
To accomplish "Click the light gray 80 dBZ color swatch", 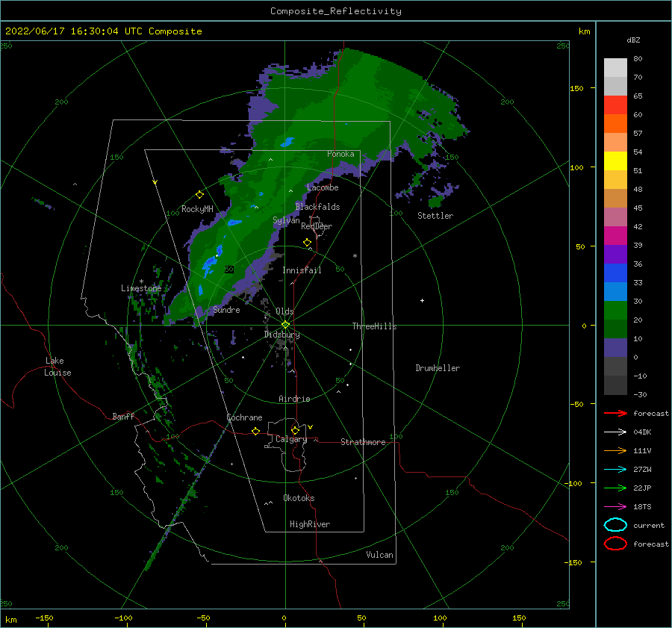I will 615,67.
